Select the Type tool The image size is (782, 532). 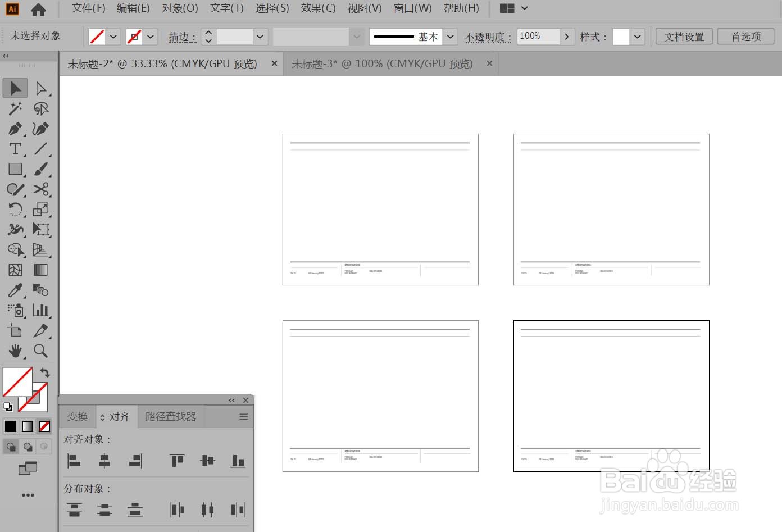point(15,149)
